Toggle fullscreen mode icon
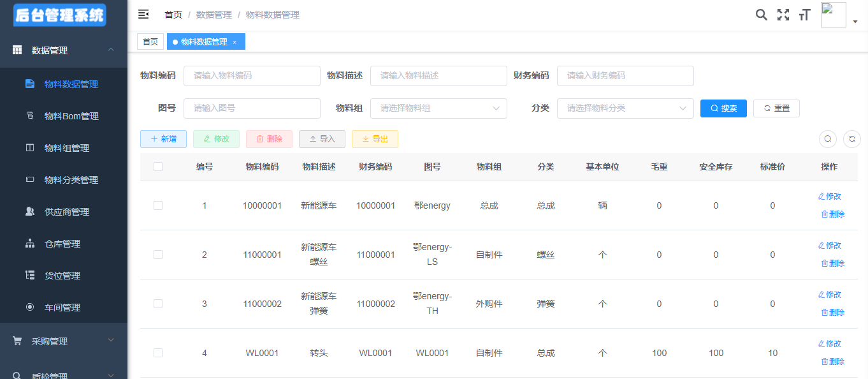This screenshot has width=868, height=379. pos(783,15)
